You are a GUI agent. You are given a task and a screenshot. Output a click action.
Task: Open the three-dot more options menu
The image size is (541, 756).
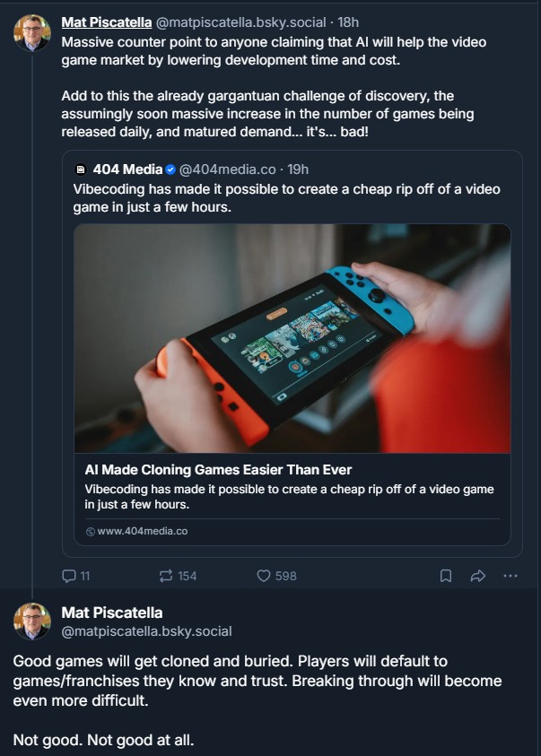[x=510, y=576]
